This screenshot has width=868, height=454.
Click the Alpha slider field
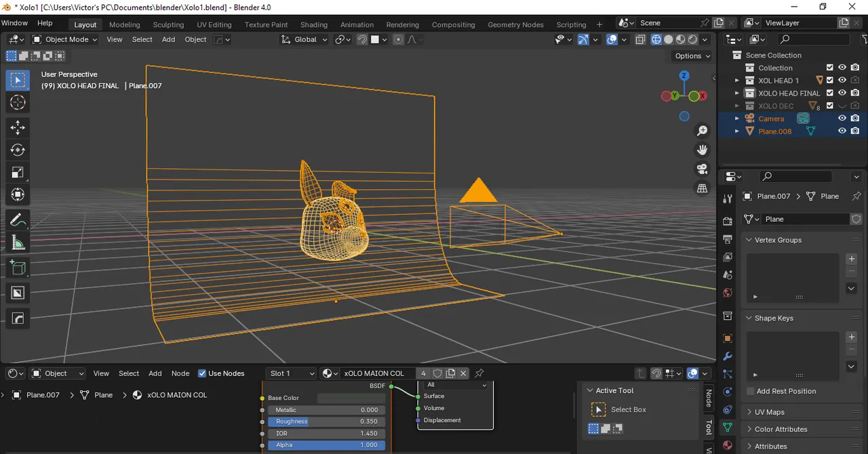(327, 445)
